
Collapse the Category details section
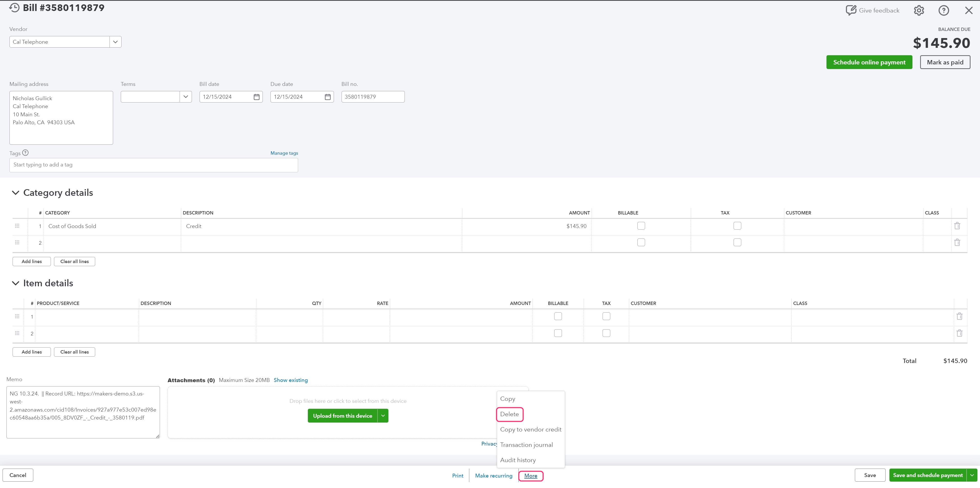click(16, 193)
